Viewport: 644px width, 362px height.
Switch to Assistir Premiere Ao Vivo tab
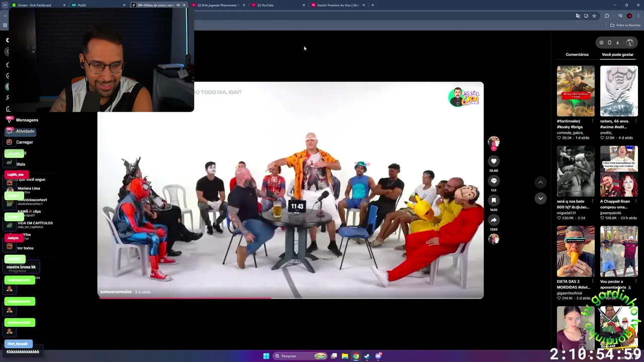pyautogui.click(x=338, y=5)
